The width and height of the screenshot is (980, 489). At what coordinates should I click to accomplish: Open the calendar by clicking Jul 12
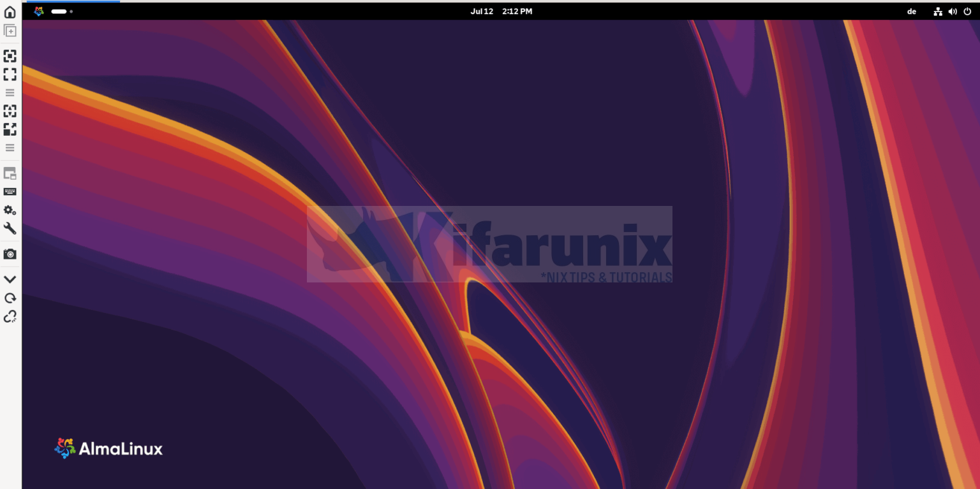tap(482, 11)
